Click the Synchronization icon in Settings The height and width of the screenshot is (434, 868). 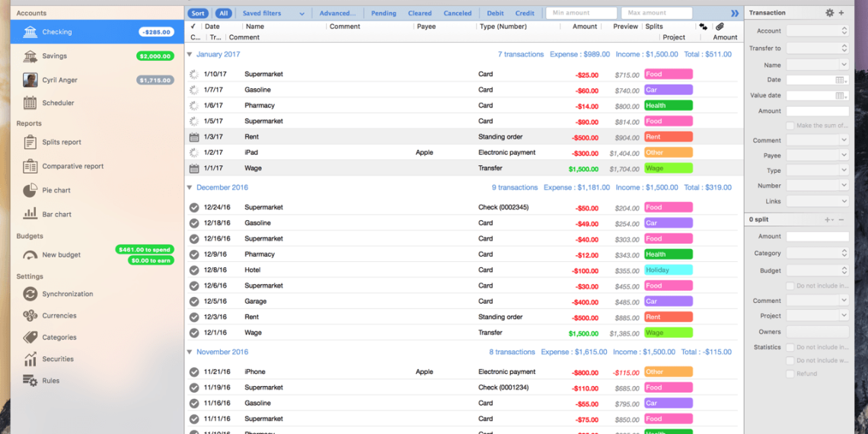point(30,294)
